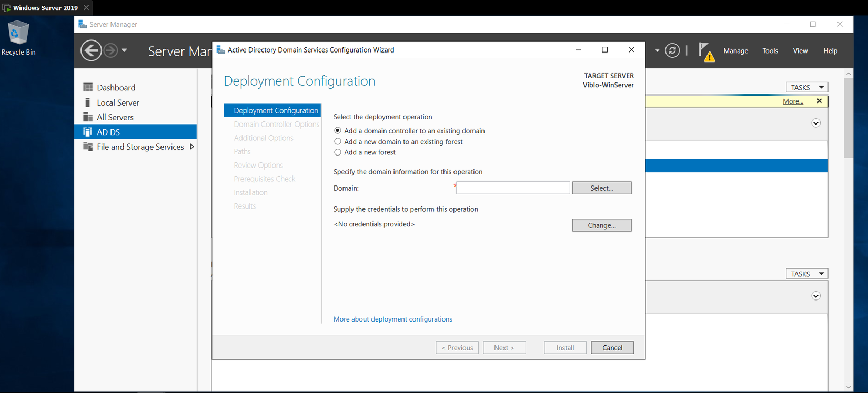This screenshot has width=868, height=393.
Task: Open 'More about deployment configurations' link
Action: click(392, 319)
